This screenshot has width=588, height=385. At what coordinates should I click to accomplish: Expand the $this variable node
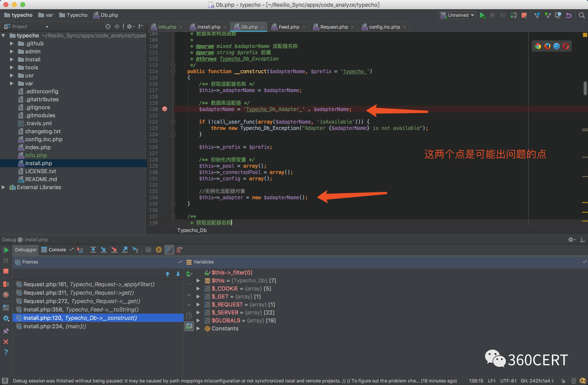coord(198,281)
